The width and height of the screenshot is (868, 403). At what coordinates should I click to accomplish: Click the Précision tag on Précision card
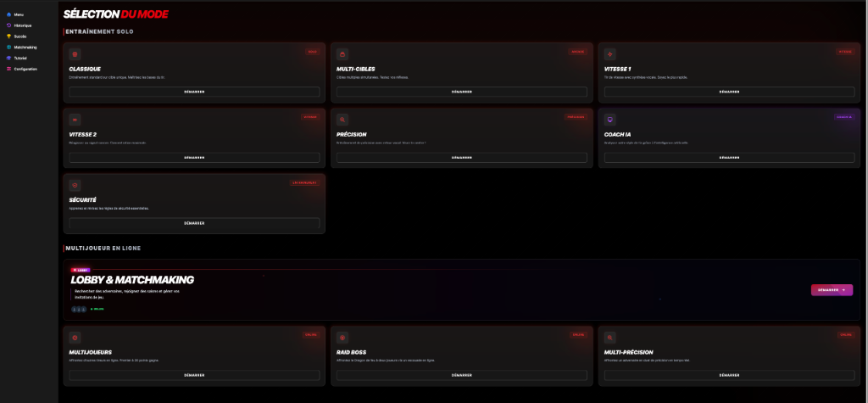[576, 117]
